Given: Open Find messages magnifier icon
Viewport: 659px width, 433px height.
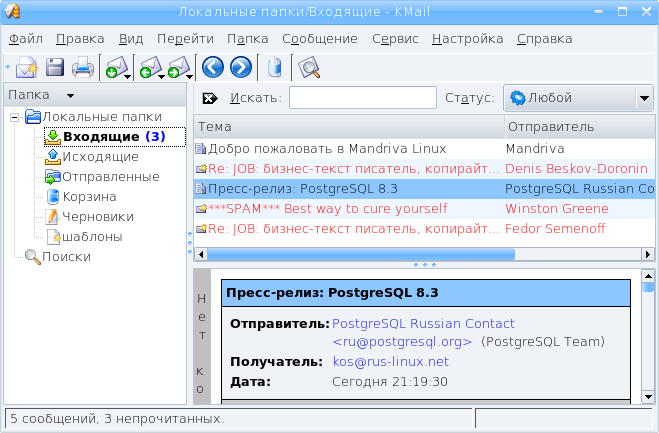Looking at the screenshot, I should coord(309,67).
